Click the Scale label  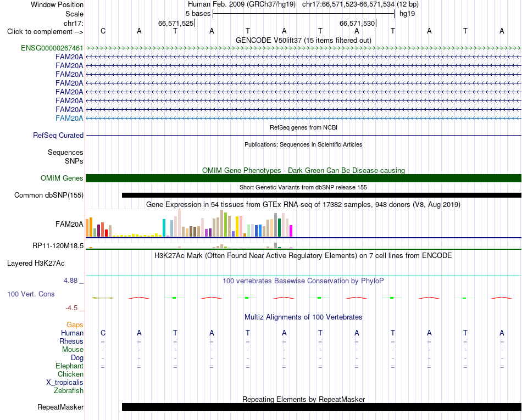pyautogui.click(x=74, y=14)
